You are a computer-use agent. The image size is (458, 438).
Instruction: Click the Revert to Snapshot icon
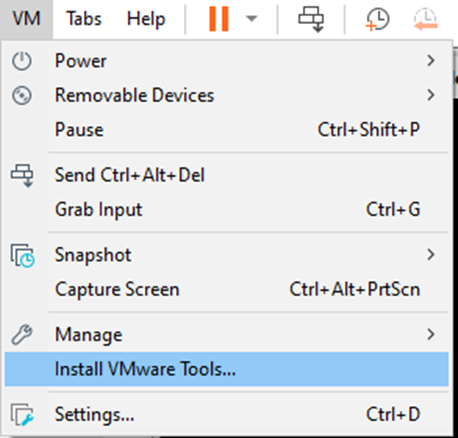click(x=426, y=20)
